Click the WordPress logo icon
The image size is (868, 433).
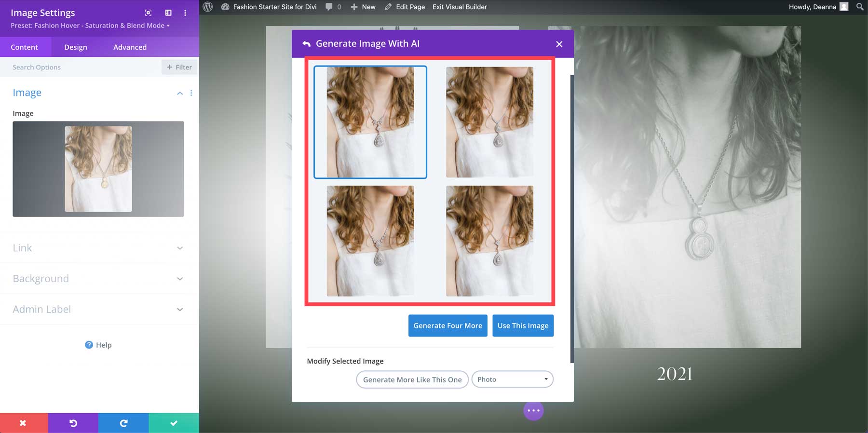click(208, 7)
